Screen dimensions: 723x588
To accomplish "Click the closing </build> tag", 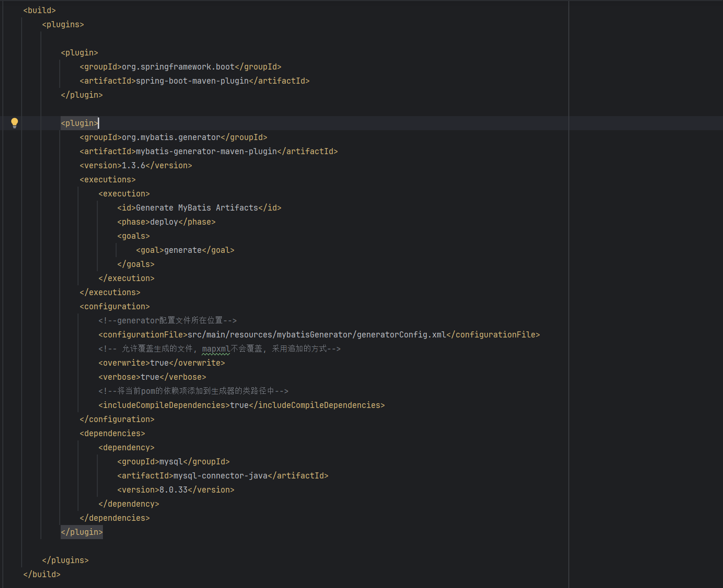I will coord(42,574).
